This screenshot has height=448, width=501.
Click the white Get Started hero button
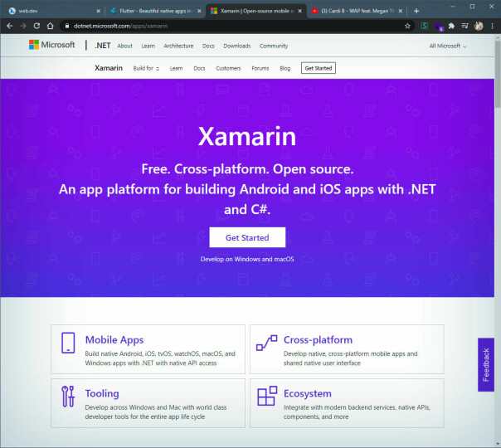pos(247,237)
